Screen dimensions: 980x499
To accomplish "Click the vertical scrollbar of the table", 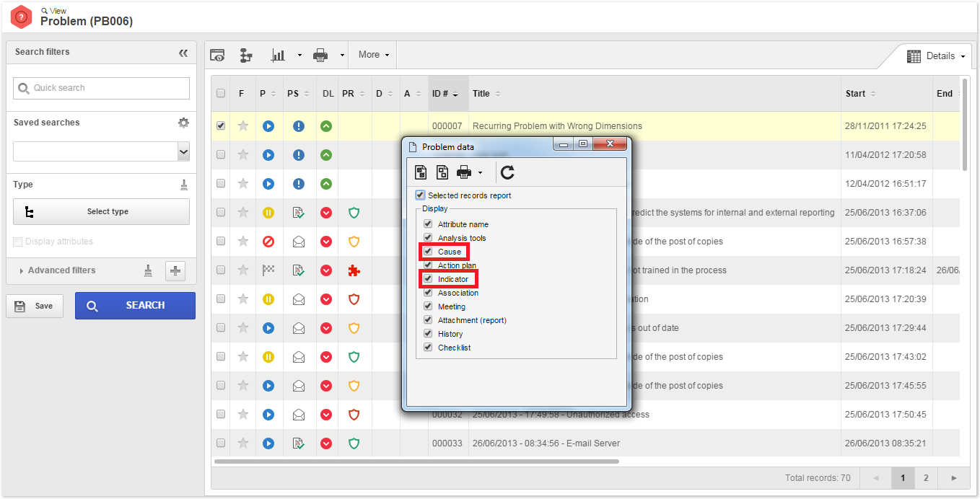I will [x=965, y=124].
